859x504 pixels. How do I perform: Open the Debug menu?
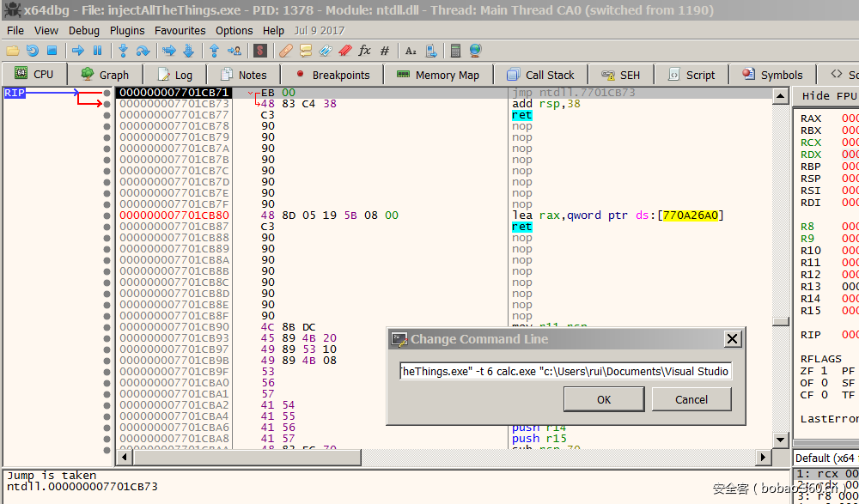tap(84, 30)
